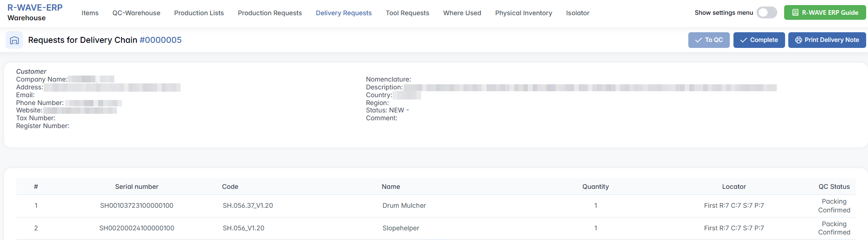Click the Print Delivery Note button
The image size is (868, 240).
pyautogui.click(x=827, y=40)
